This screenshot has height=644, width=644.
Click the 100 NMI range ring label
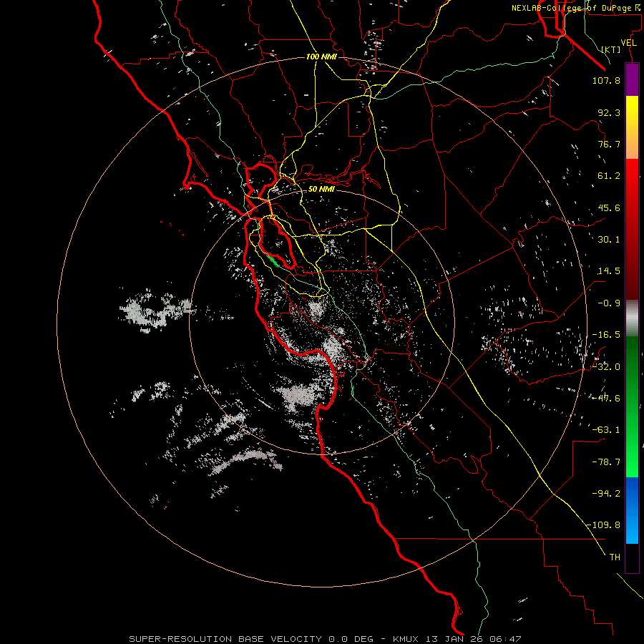click(x=321, y=57)
